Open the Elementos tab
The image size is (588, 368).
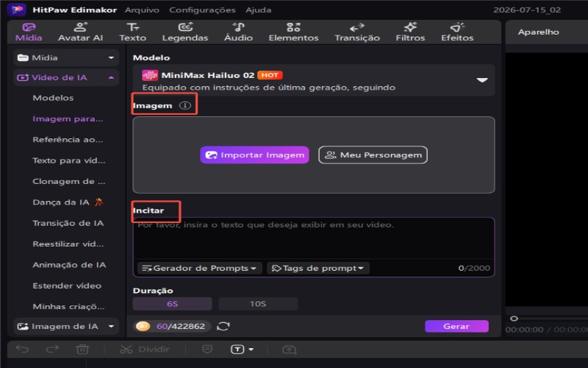pyautogui.click(x=293, y=32)
